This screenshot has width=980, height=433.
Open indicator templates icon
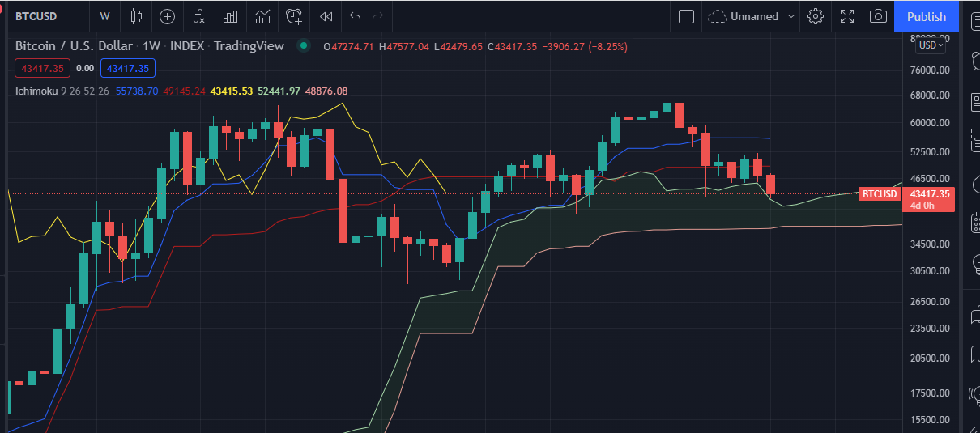pyautogui.click(x=262, y=16)
